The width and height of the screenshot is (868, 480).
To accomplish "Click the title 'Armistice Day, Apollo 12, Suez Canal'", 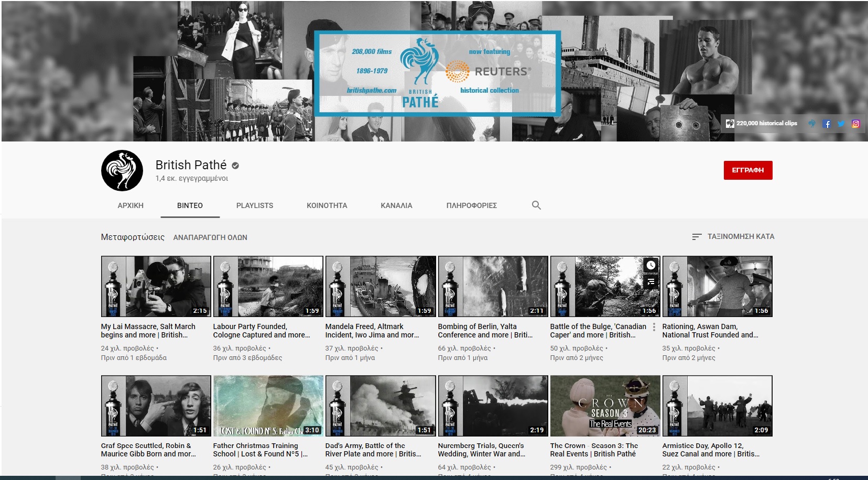I will (711, 450).
